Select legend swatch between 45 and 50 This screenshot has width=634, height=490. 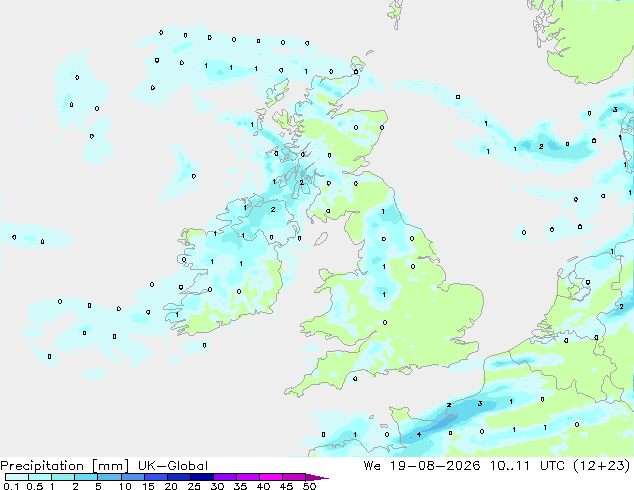point(294,477)
